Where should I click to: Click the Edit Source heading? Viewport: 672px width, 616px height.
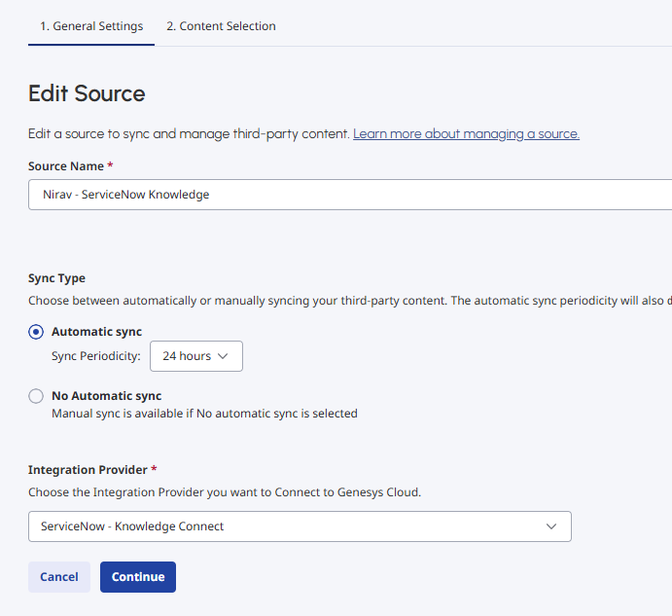click(x=87, y=93)
